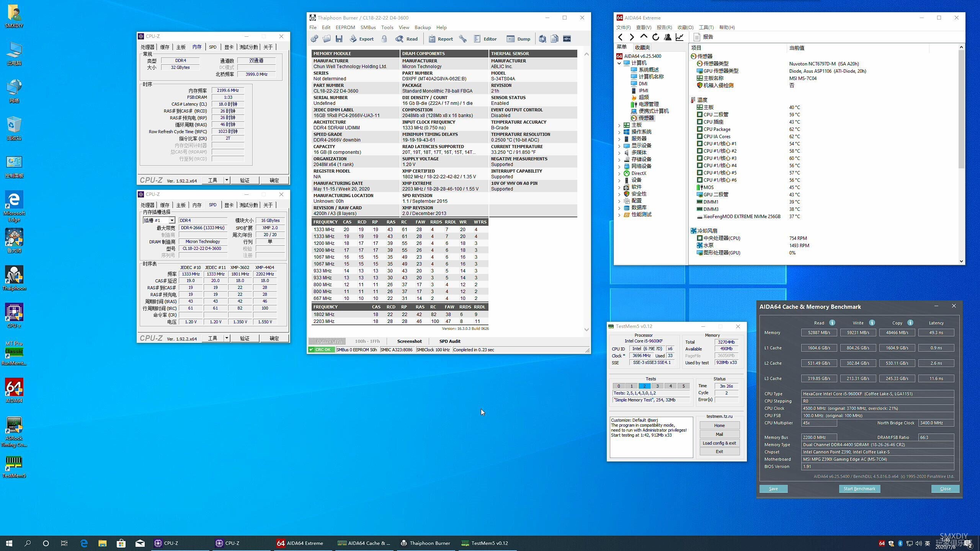Click the waveform monitor icon in Thaiphoon Burner toolbar
Screen dimensions: 980x551
[567, 39]
